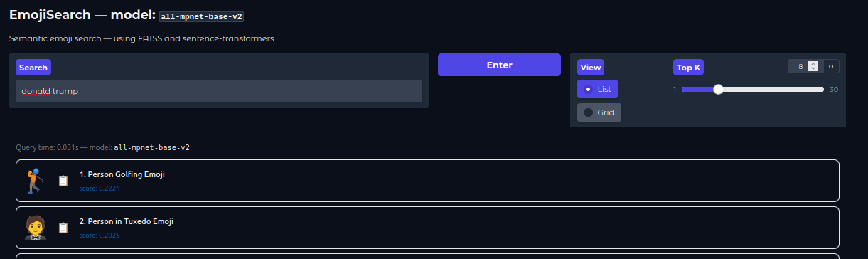Click the View label badge
The width and height of the screenshot is (868, 259).
click(591, 68)
